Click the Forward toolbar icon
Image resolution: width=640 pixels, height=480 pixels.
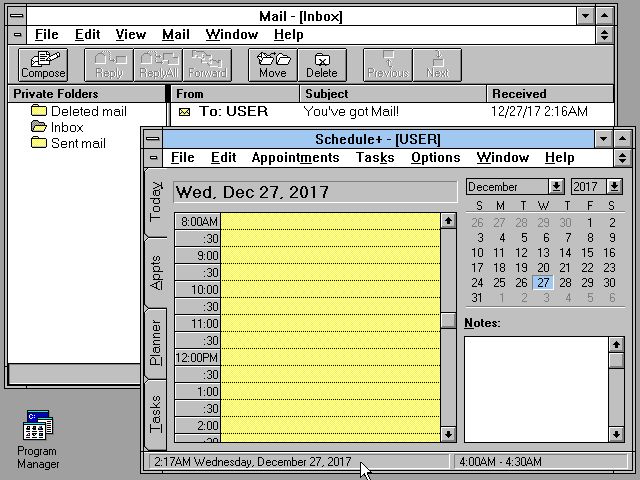(207, 65)
